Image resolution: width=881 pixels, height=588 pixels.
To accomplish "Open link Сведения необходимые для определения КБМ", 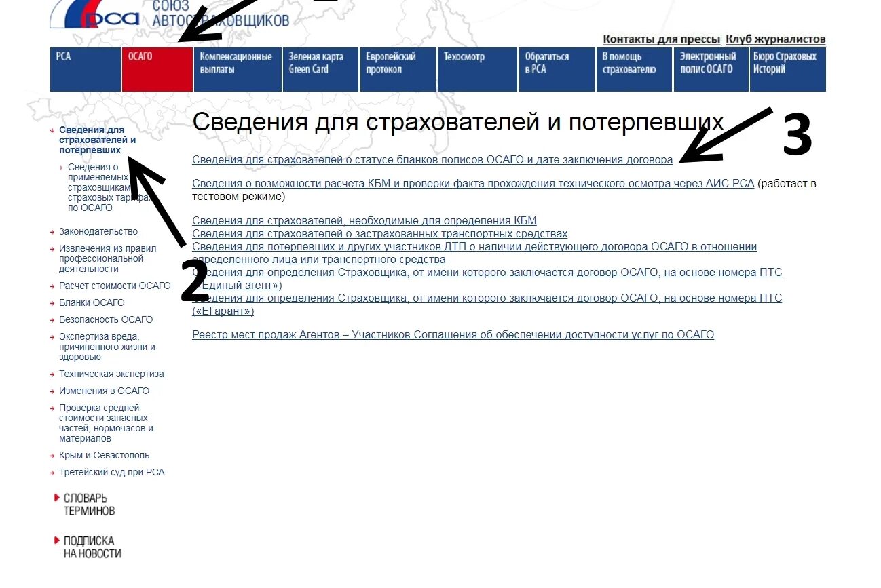I will (x=364, y=221).
